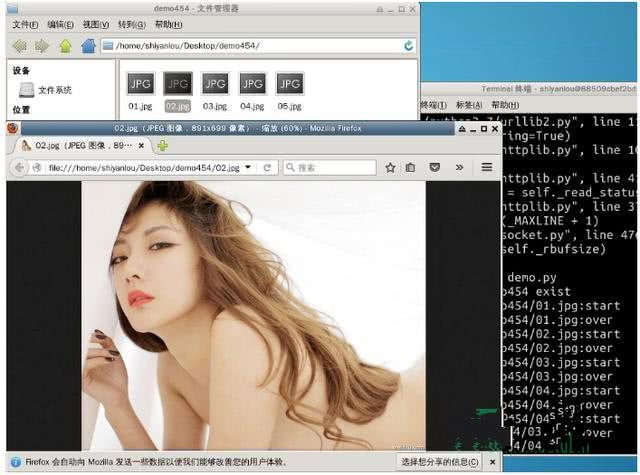Expand the URL bar history dropdown
This screenshot has height=475, width=640.
coord(248,167)
